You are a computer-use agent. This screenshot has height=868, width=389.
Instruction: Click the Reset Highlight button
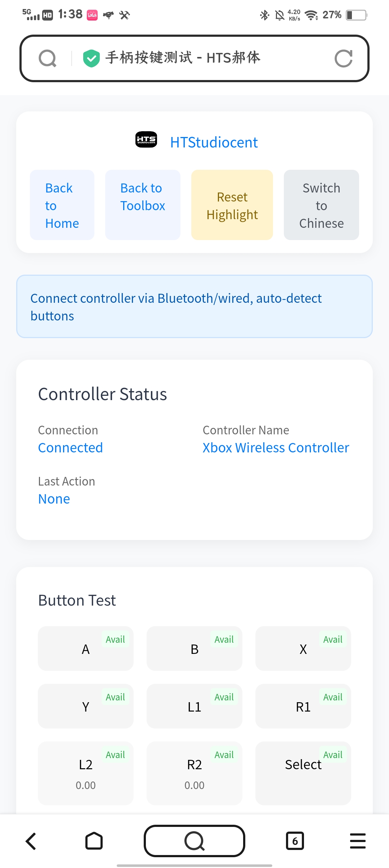[232, 205]
